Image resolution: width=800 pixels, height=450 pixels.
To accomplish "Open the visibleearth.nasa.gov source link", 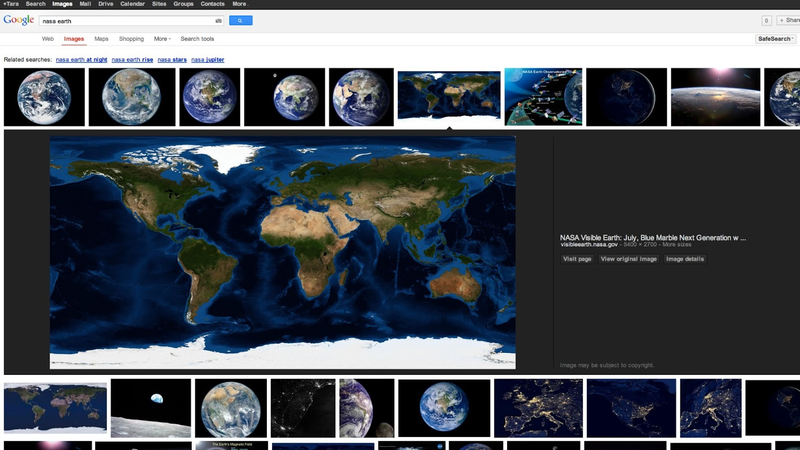I will pyautogui.click(x=589, y=245).
